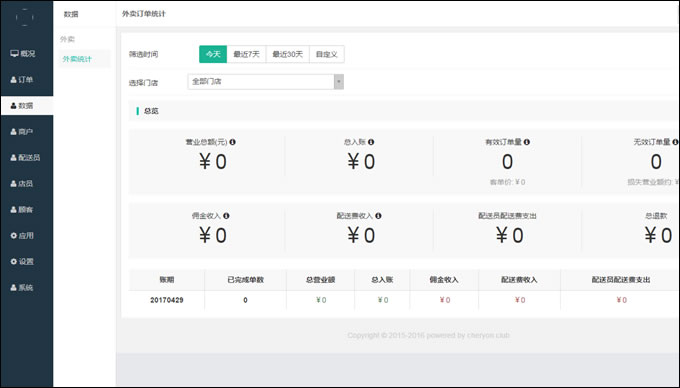Click the 总退款 card title
680x388 pixels.
pos(656,215)
